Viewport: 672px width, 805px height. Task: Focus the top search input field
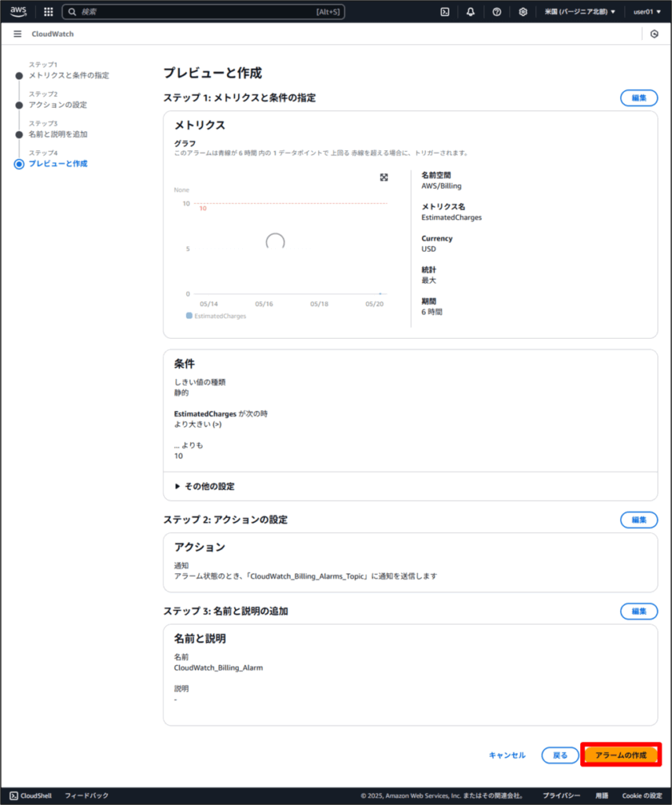(x=204, y=12)
